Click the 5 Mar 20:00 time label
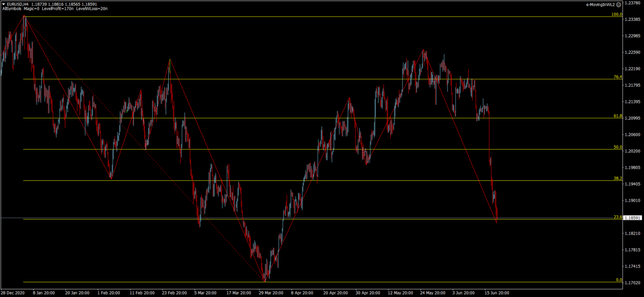 pyautogui.click(x=205, y=293)
